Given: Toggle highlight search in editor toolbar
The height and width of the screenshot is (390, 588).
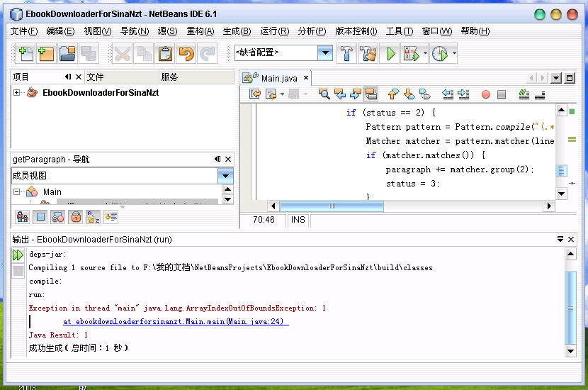Looking at the screenshot, I should click(x=371, y=94).
